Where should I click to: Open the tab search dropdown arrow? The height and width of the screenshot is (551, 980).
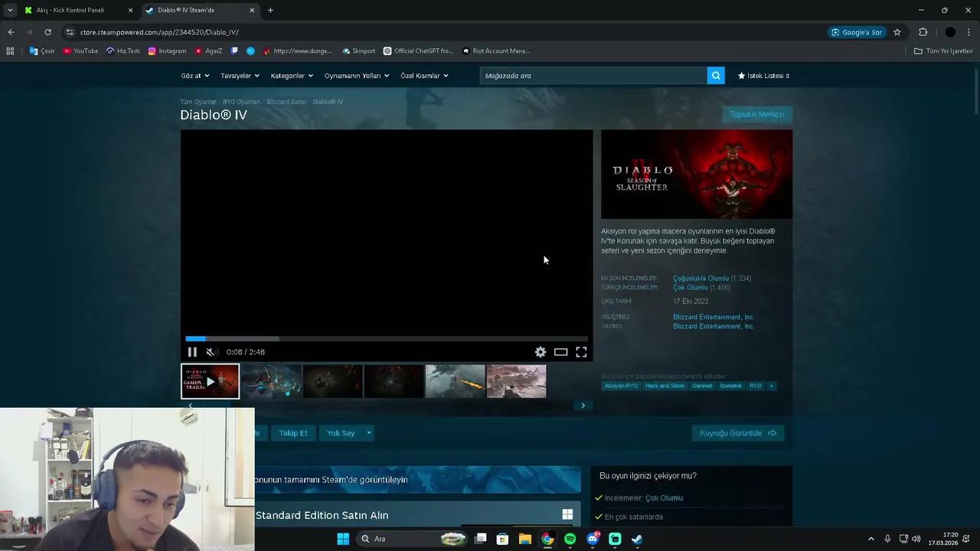9,10
